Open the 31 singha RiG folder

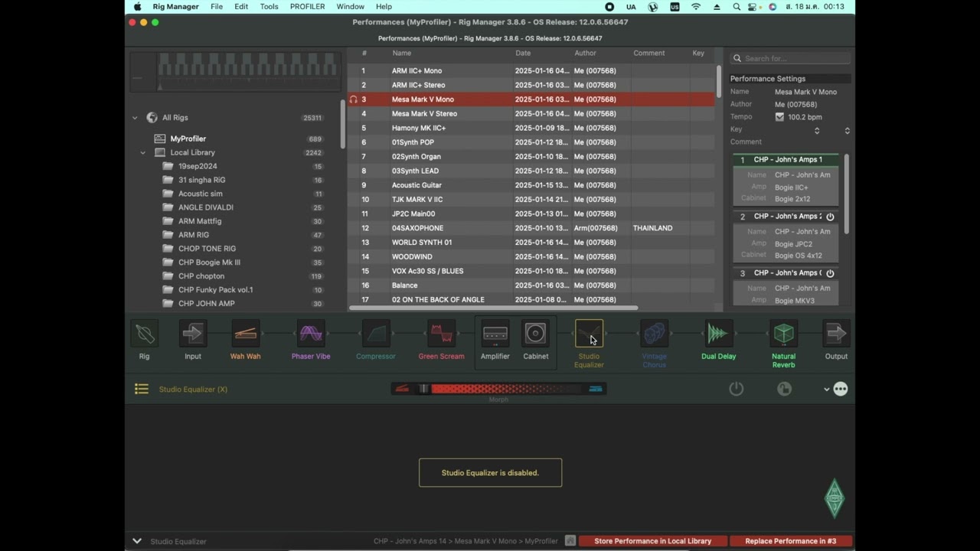pos(202,180)
